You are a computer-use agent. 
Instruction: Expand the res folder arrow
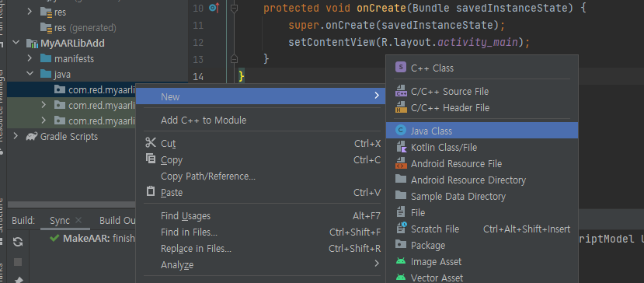[30, 12]
